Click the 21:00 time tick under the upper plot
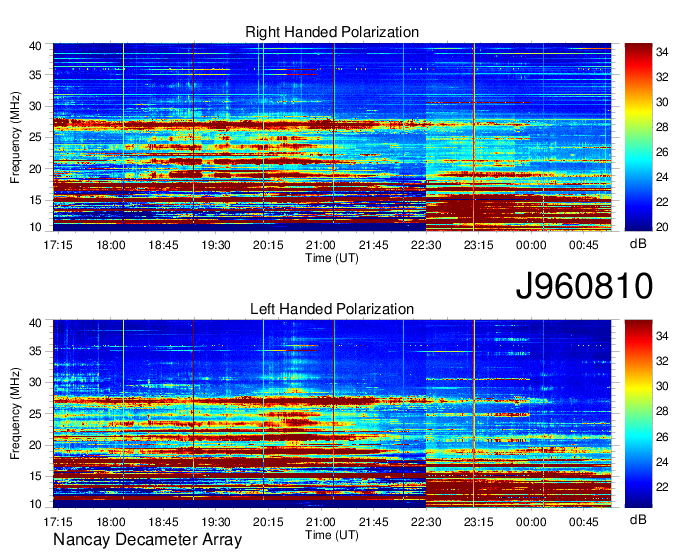Image resolution: width=680 pixels, height=552 pixels. pos(320,245)
